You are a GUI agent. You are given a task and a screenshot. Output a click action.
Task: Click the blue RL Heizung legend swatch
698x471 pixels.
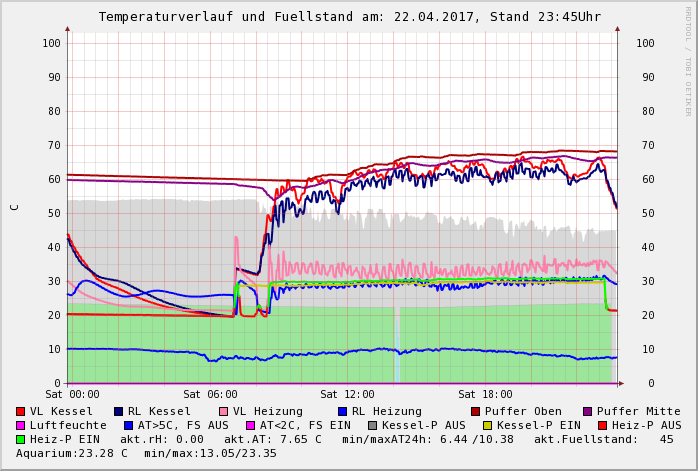[343, 411]
